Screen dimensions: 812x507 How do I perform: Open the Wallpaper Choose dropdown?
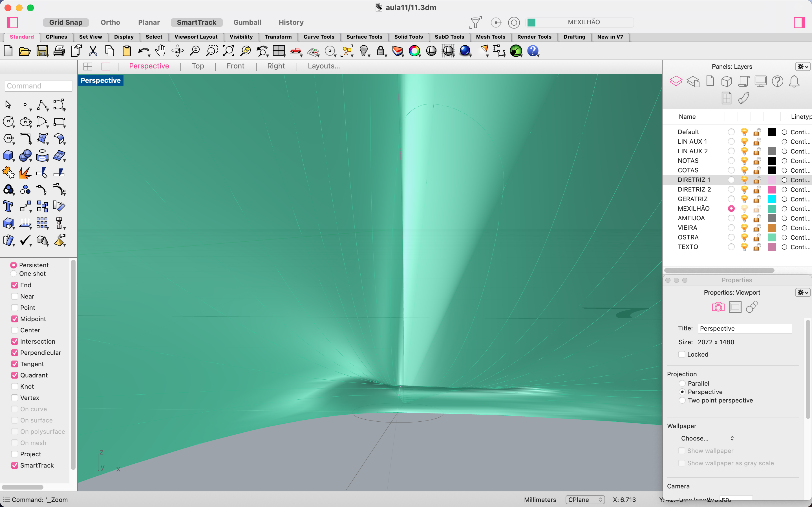tap(707, 438)
